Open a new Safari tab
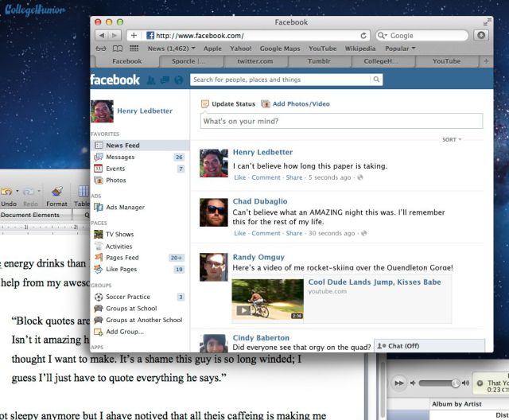509x420 pixels. [x=486, y=61]
